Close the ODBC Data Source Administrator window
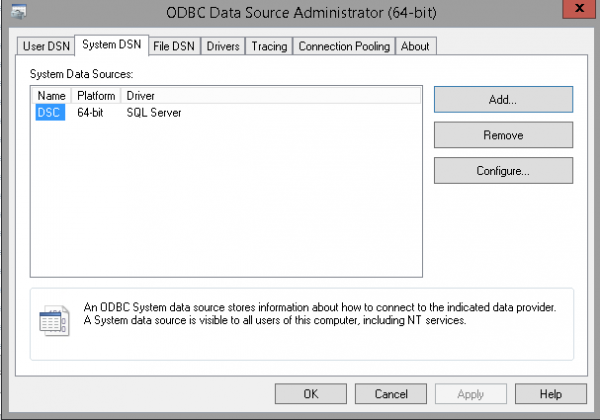This screenshot has width=600, height=420. point(580,10)
